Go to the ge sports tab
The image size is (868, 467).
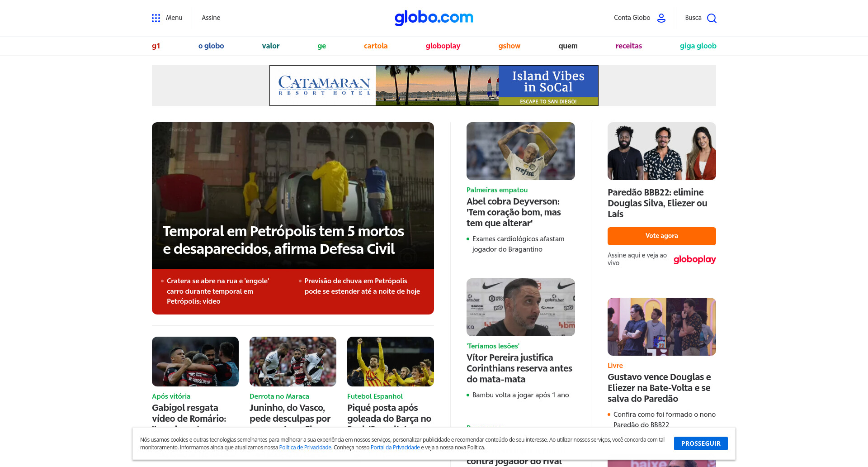(322, 46)
